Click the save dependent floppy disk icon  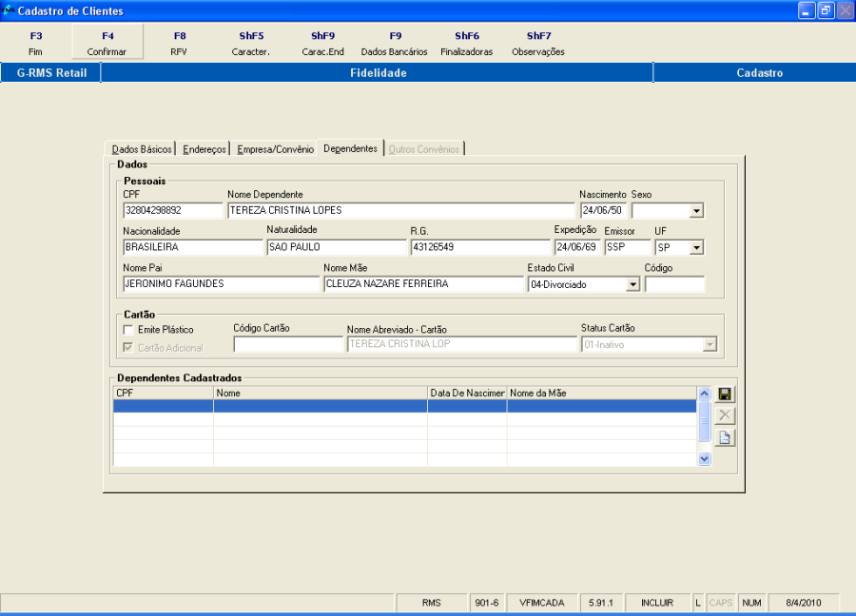(725, 395)
